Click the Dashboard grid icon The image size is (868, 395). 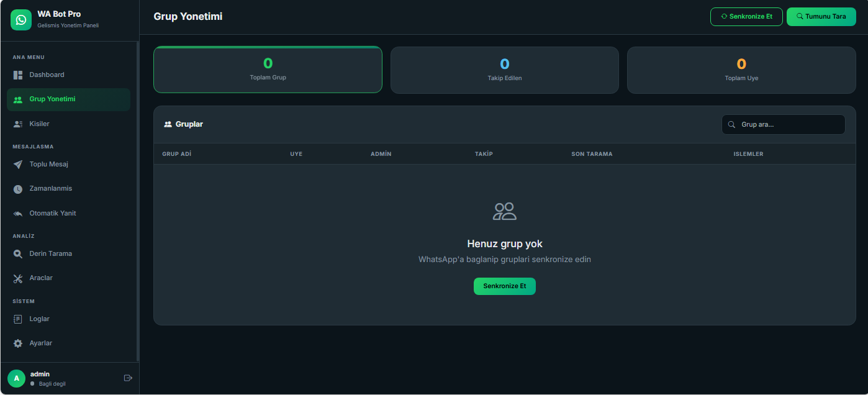[x=18, y=75]
